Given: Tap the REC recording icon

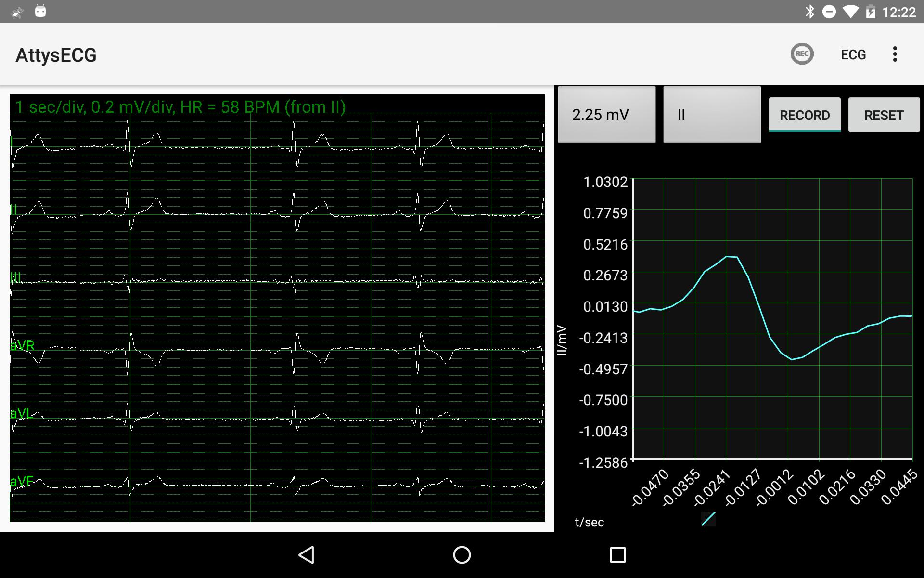Looking at the screenshot, I should coord(802,54).
